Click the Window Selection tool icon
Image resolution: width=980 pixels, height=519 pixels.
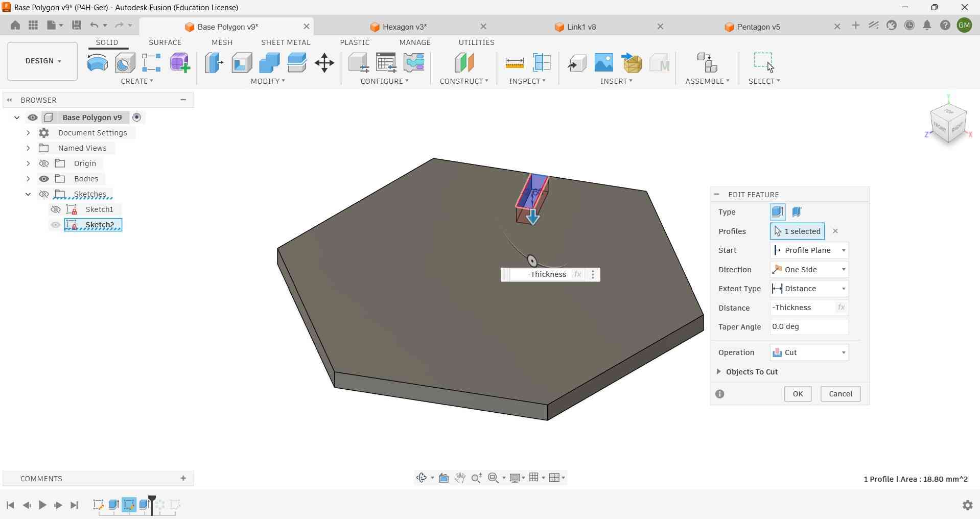click(x=764, y=62)
